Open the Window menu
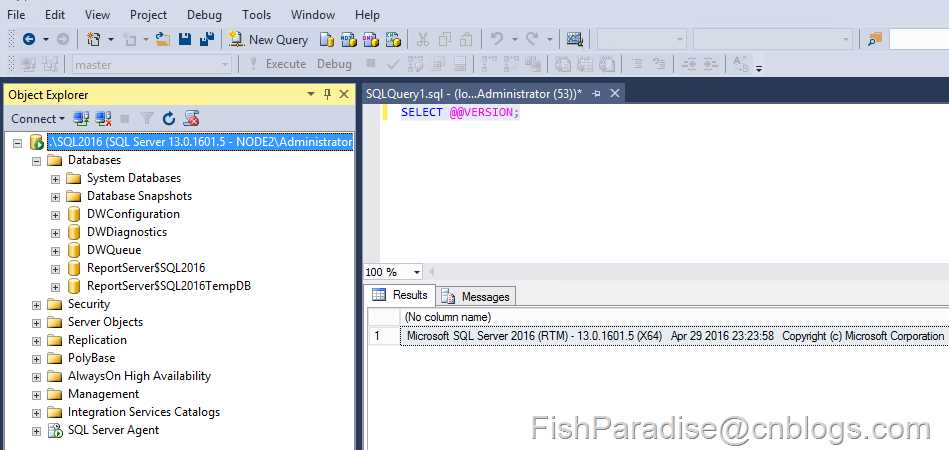This screenshot has width=949, height=450. pyautogui.click(x=313, y=15)
